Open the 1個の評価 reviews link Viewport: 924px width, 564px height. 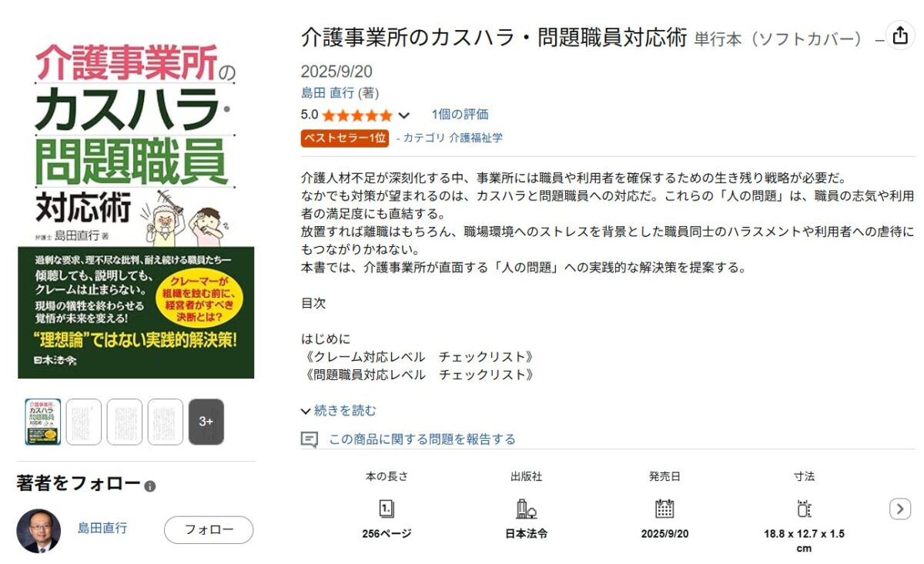coord(460,115)
